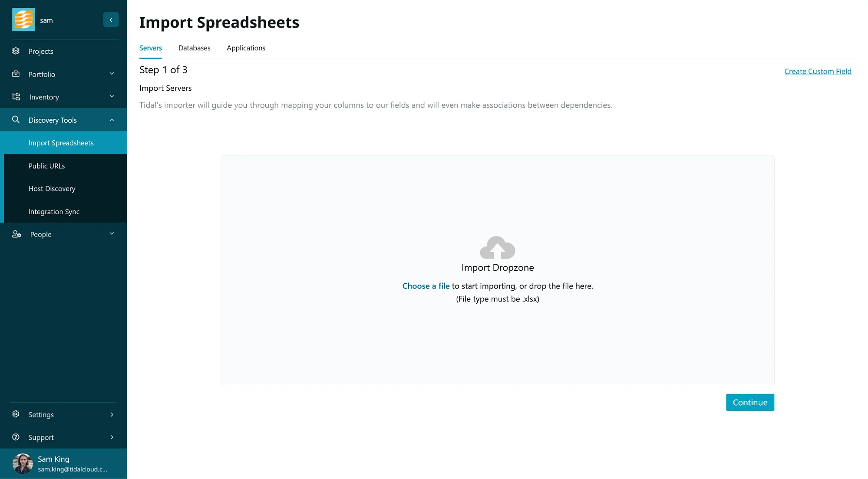Screen dimensions: 868x479
Task: Choose a file to start importing
Action: click(x=426, y=285)
